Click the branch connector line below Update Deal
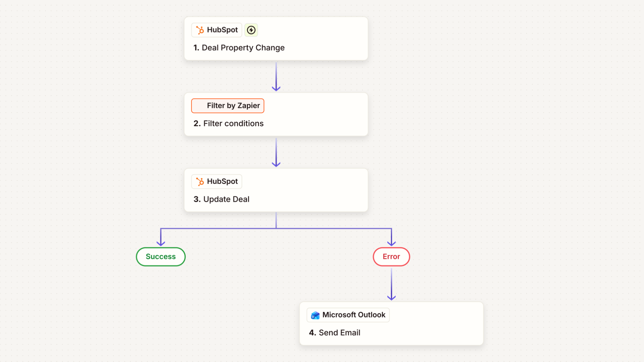This screenshot has width=644, height=362. click(x=276, y=229)
